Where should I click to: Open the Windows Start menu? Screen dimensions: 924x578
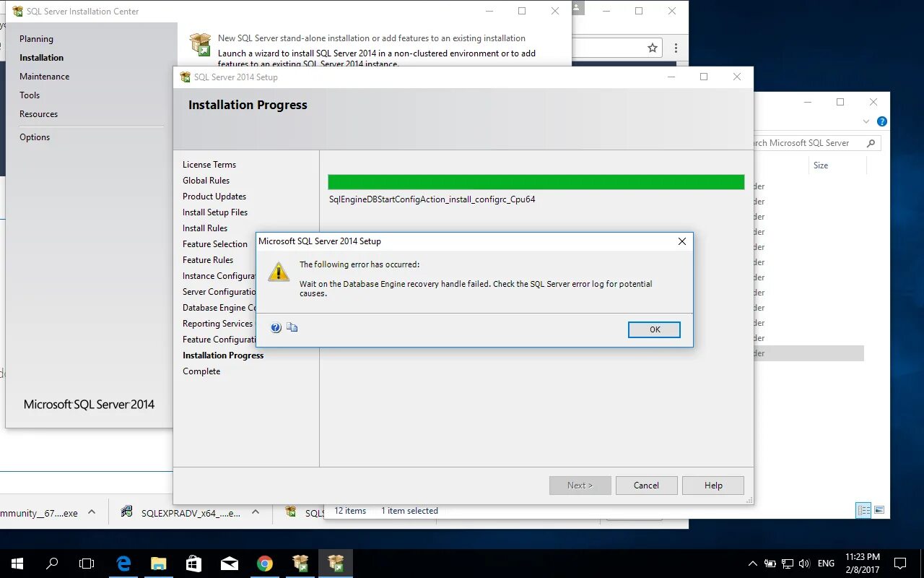(x=17, y=564)
